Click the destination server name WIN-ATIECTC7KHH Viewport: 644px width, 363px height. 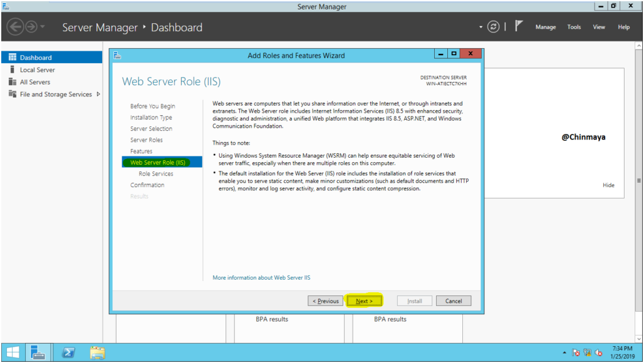click(446, 84)
